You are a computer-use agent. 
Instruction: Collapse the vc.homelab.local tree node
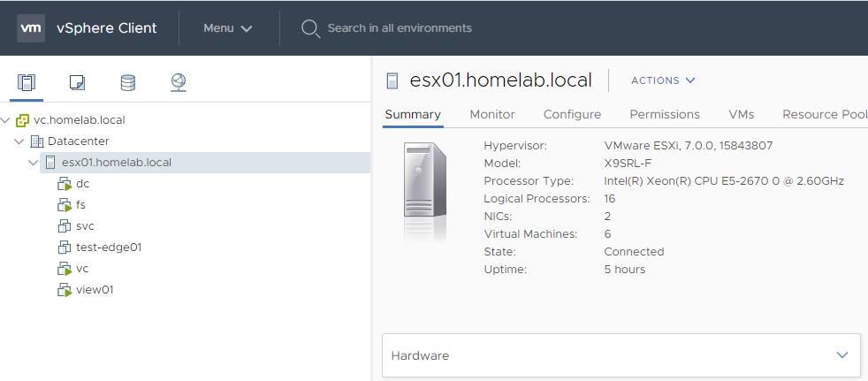6,120
